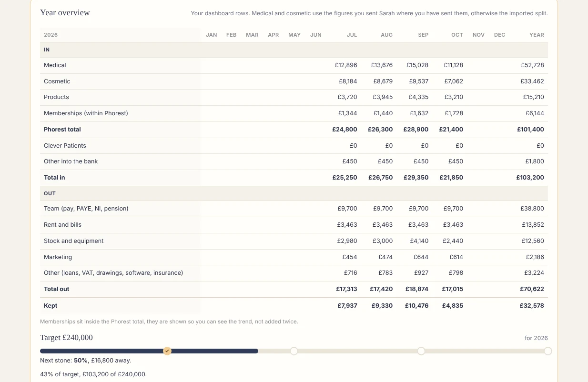Click the Memberships footnote under the table
This screenshot has height=382, width=588.
point(169,322)
